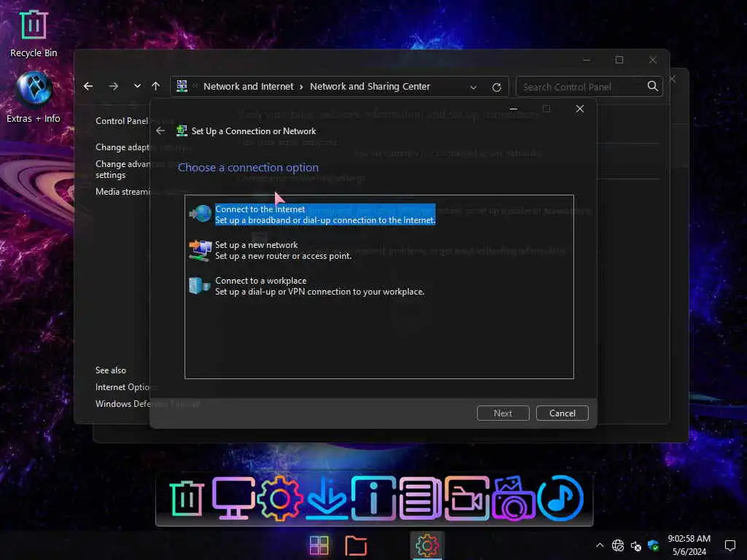Click Control Panel icon in address bar

(x=182, y=86)
